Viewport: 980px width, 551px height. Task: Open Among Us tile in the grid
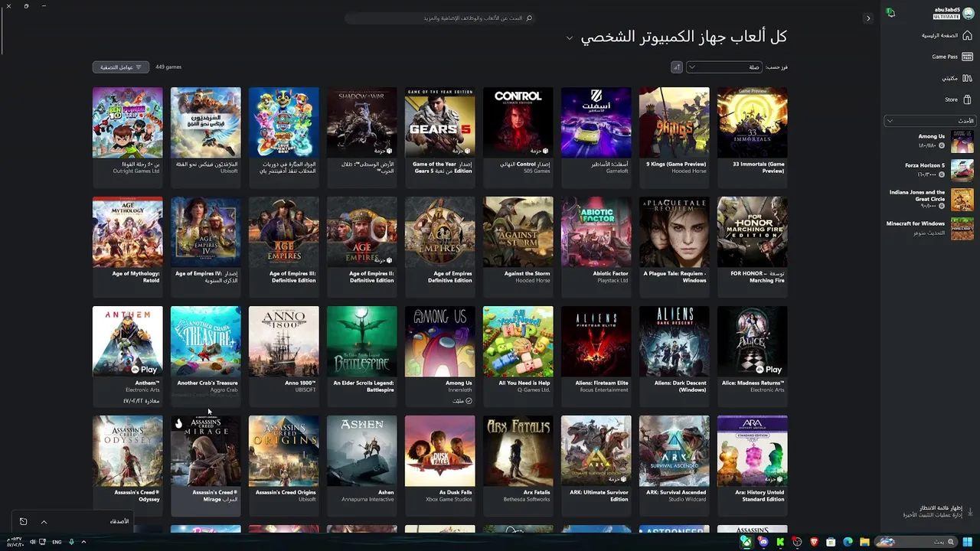[439, 355]
